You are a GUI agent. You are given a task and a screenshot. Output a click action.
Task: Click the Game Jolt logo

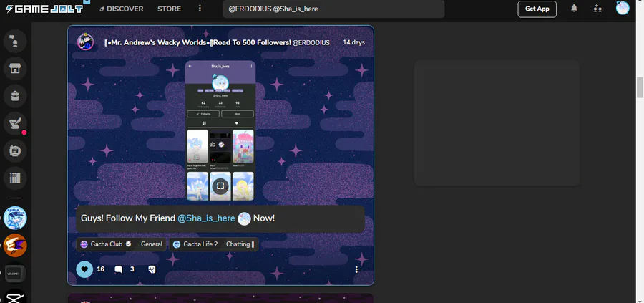pyautogui.click(x=44, y=9)
